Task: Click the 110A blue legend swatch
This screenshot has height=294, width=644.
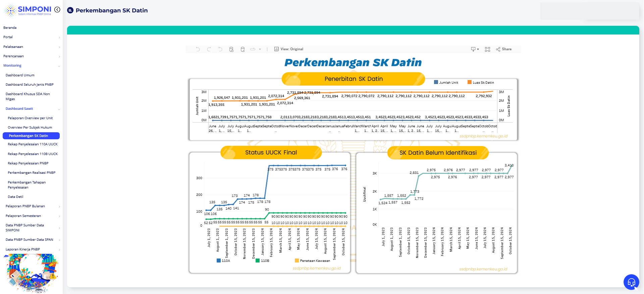Action: (x=219, y=261)
